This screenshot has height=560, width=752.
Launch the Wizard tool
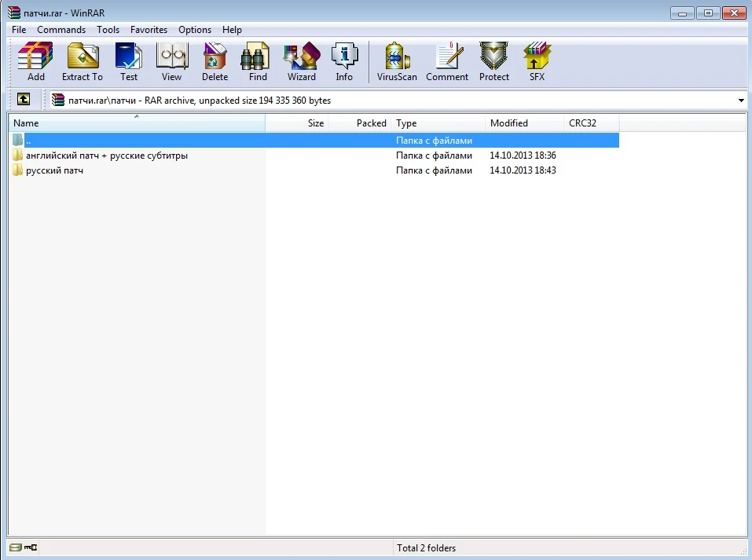tap(301, 61)
